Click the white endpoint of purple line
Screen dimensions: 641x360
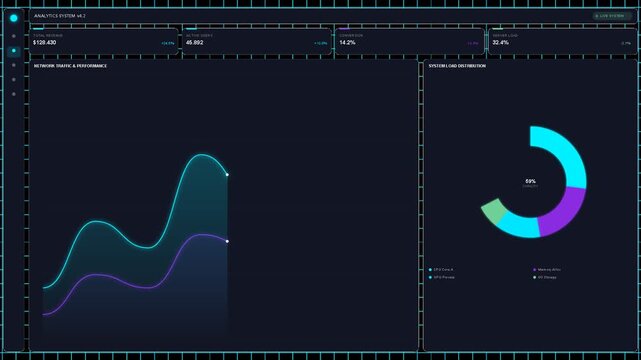227,241
